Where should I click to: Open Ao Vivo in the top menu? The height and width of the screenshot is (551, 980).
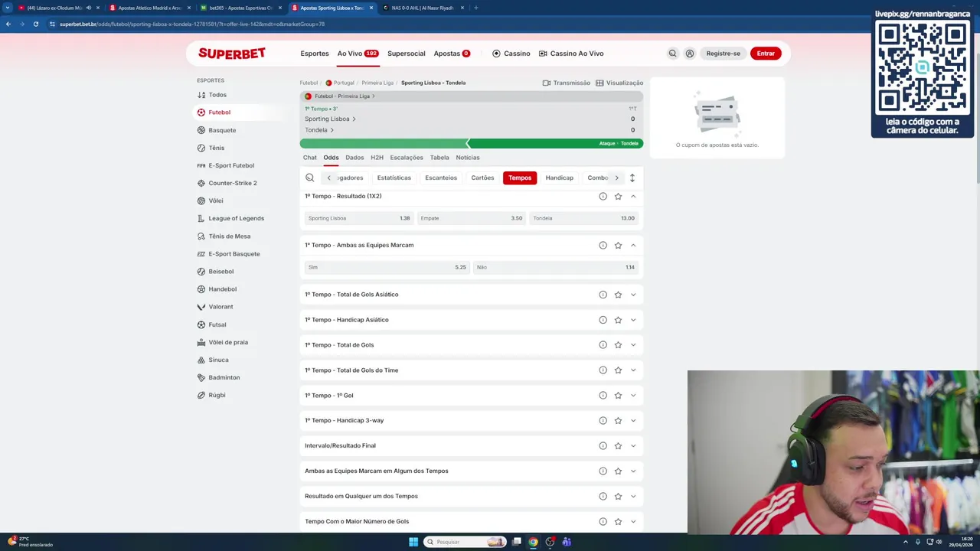358,54
